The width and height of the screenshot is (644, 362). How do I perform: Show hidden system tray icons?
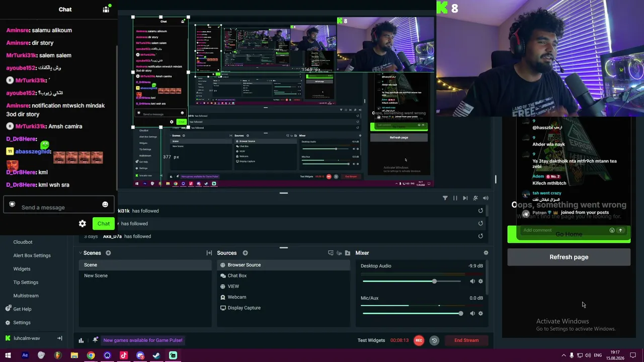click(563, 355)
